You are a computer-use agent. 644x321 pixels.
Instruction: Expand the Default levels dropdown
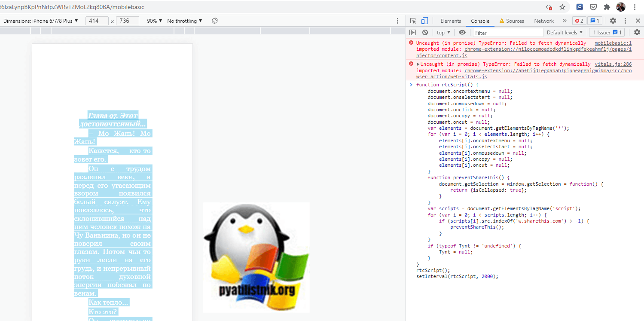tap(565, 32)
